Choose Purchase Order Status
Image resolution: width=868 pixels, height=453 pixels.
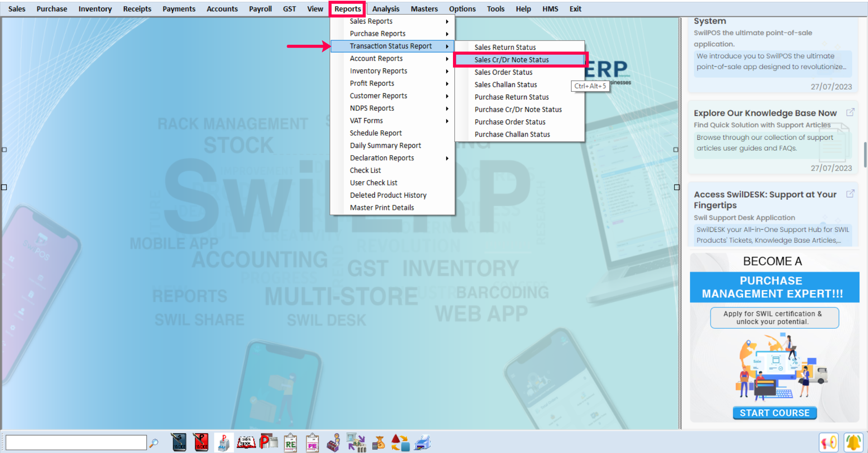pyautogui.click(x=520, y=122)
